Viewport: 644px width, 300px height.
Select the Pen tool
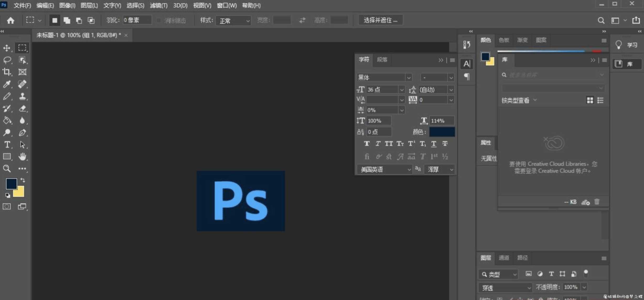click(22, 132)
